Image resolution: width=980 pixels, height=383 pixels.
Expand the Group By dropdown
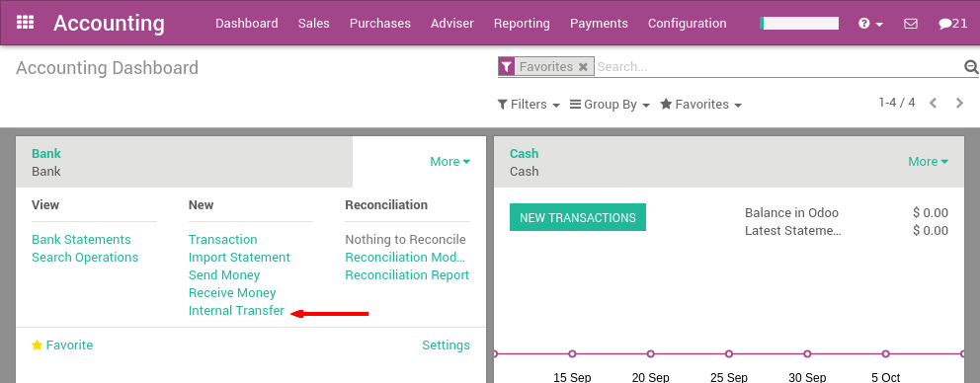click(x=610, y=105)
